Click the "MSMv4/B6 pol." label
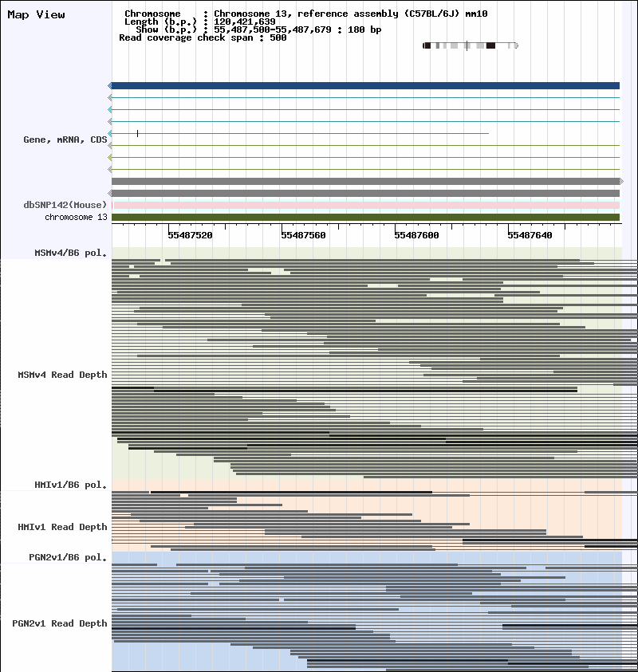Viewport: 638px width, 672px height. point(71,253)
